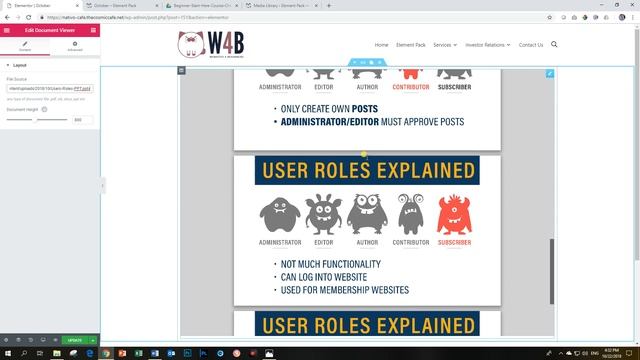
Task: Click the document viewer scrollbar thumb
Action: [x=552, y=271]
